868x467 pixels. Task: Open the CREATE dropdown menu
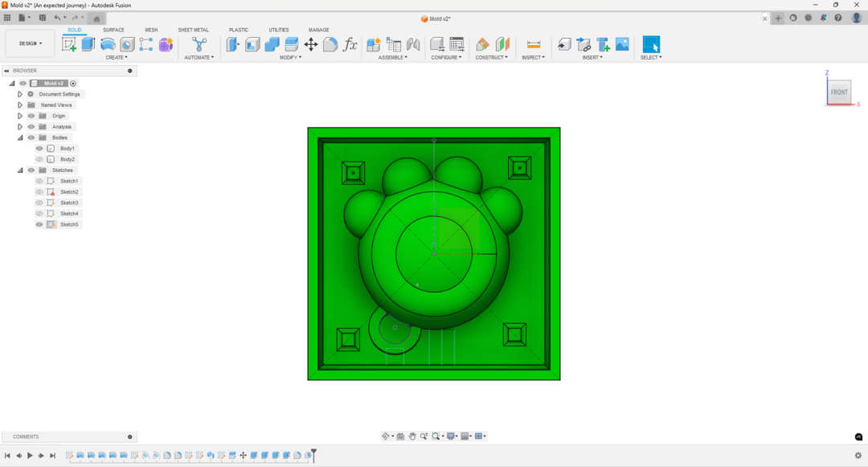[117, 58]
